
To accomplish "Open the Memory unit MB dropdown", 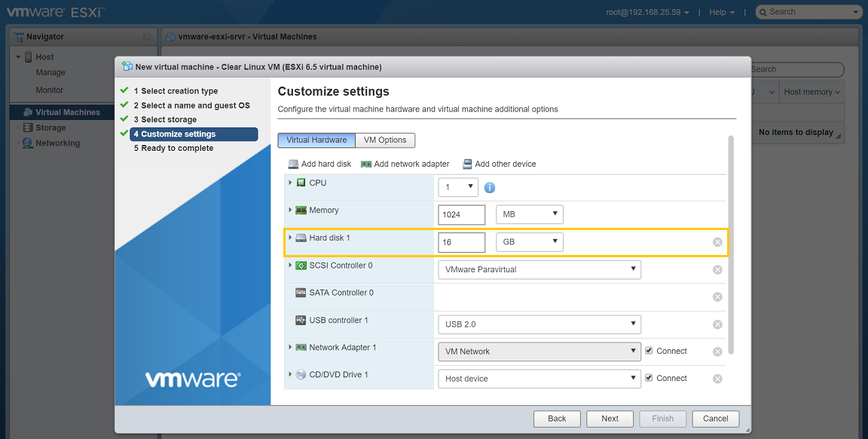I will point(530,214).
